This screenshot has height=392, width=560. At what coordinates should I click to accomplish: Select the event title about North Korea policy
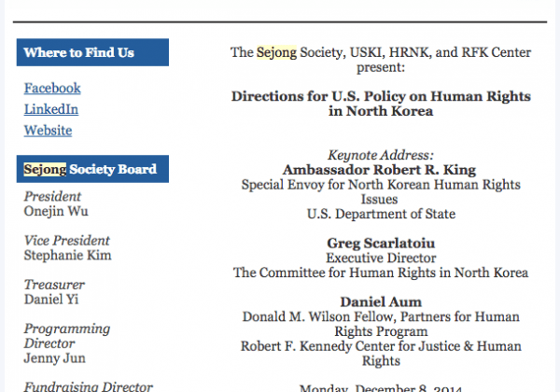click(380, 104)
